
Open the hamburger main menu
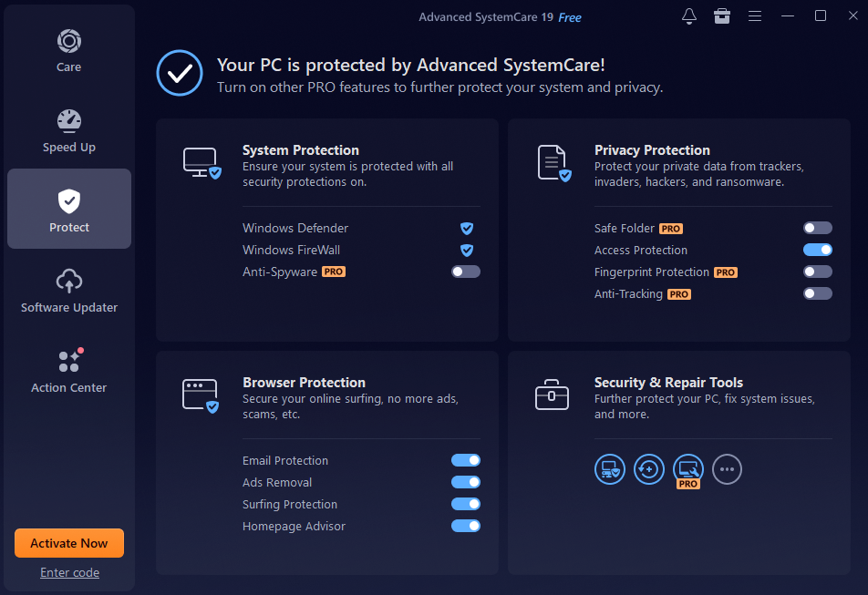click(x=755, y=16)
